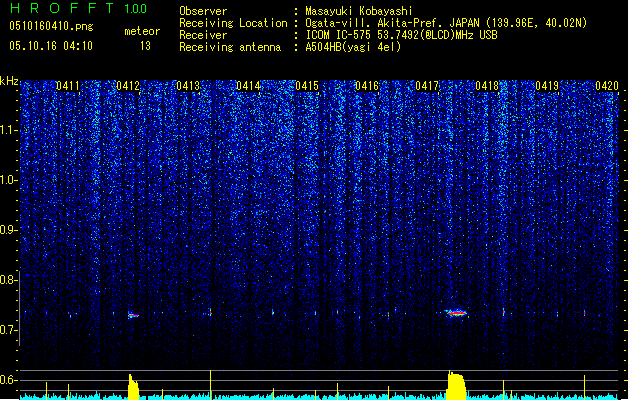This screenshot has height=400, width=629.
Task: Select the file name 0510160410.png
Action: [51, 26]
